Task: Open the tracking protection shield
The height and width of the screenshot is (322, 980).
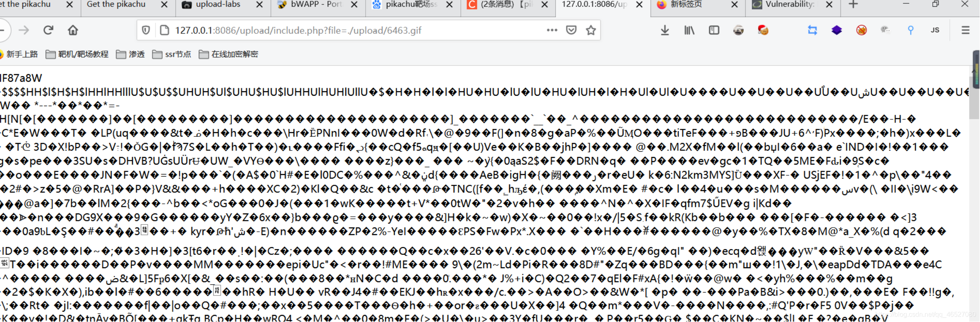Action: (146, 30)
